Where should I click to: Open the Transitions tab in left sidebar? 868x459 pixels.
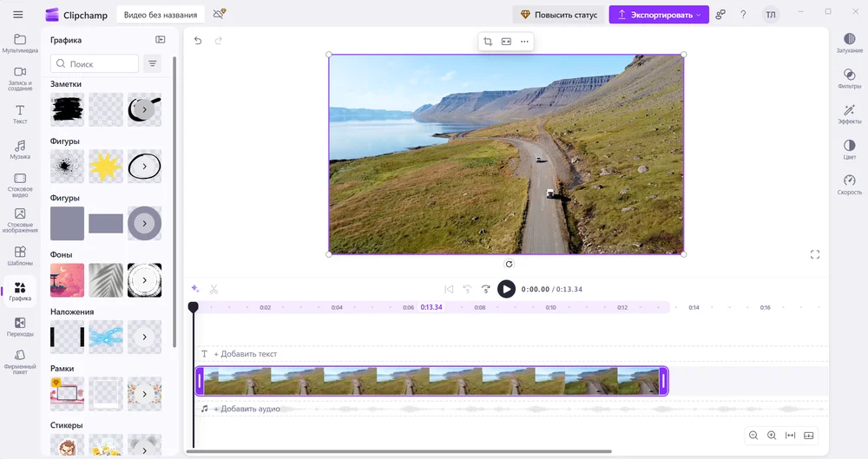pyautogui.click(x=20, y=327)
